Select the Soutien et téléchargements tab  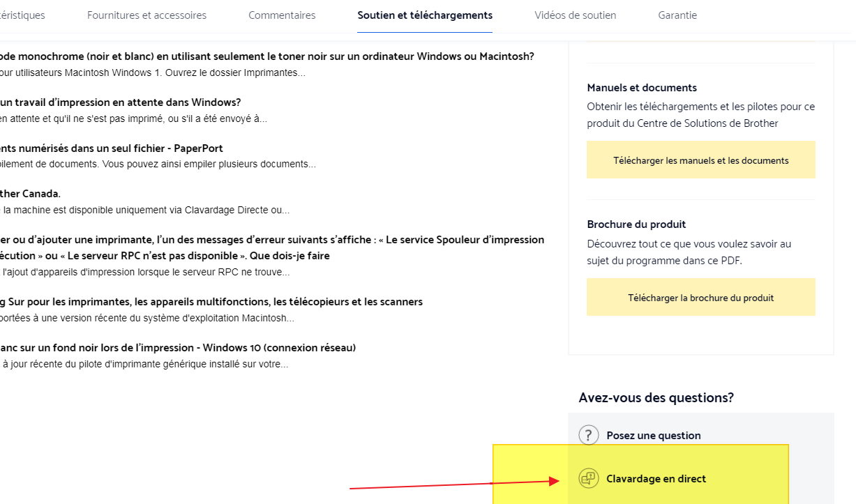pyautogui.click(x=425, y=15)
